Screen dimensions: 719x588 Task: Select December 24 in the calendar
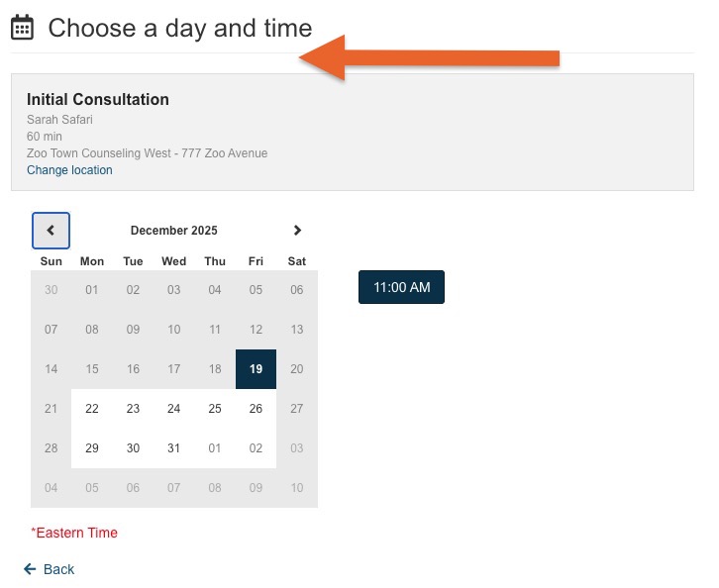(x=173, y=409)
